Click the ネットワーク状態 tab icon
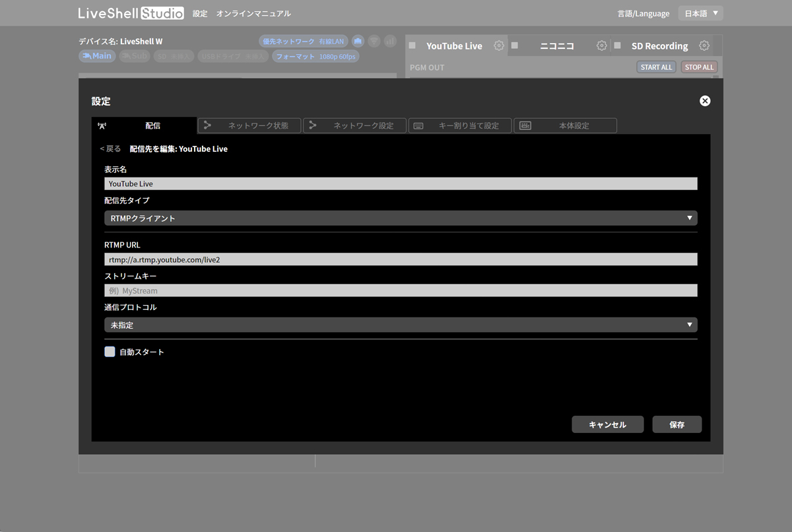This screenshot has width=792, height=532. [207, 125]
